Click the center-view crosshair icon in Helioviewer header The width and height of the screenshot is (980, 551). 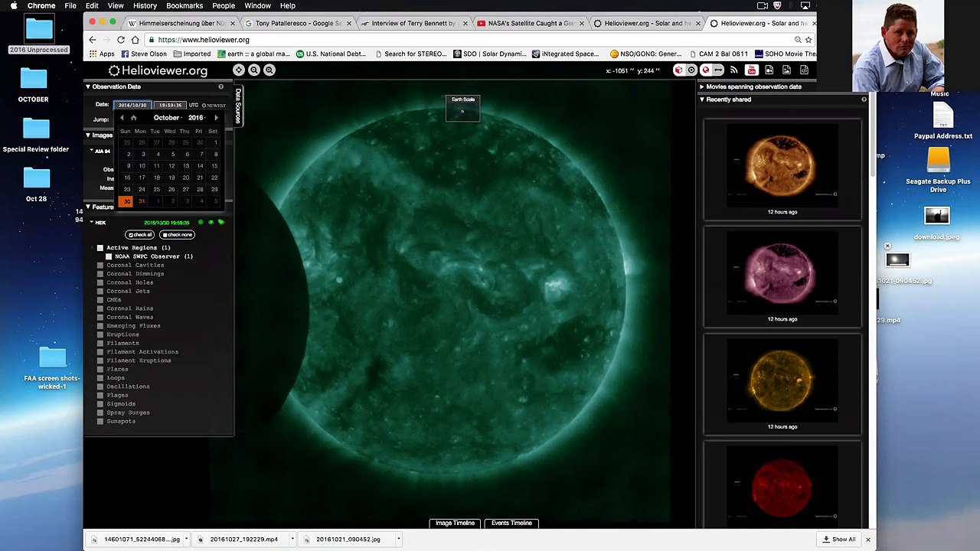pos(239,70)
